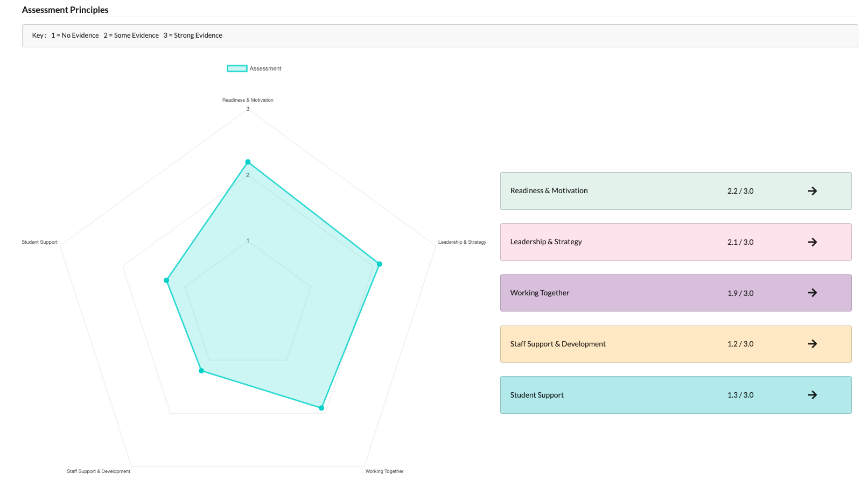Click the Assessment Principles heading

(65, 10)
